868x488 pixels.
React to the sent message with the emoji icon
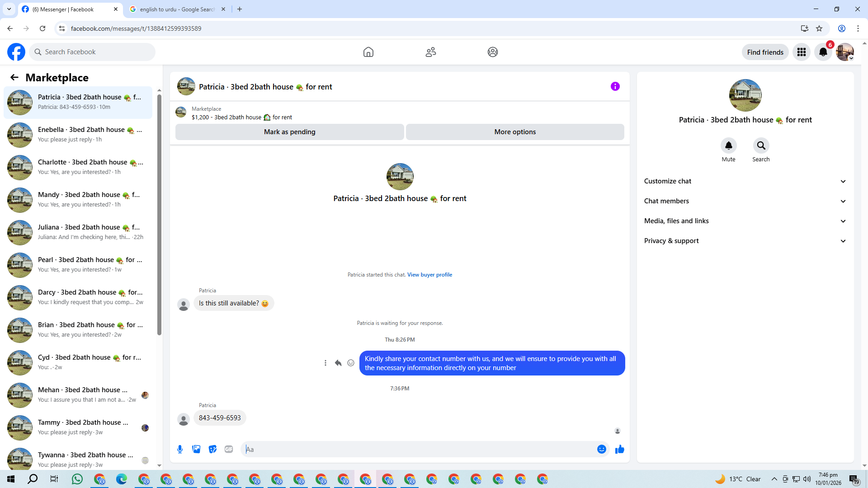[351, 363]
